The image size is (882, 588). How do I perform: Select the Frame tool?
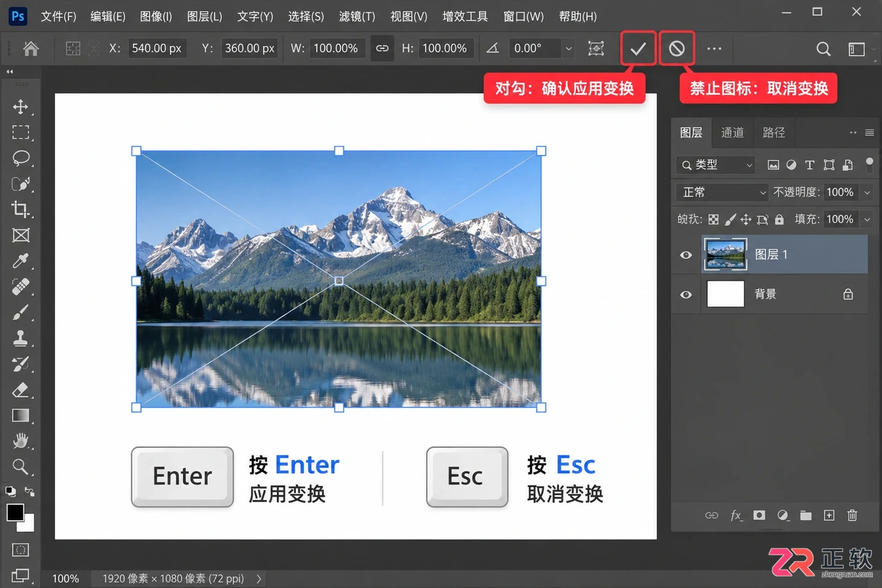20,235
